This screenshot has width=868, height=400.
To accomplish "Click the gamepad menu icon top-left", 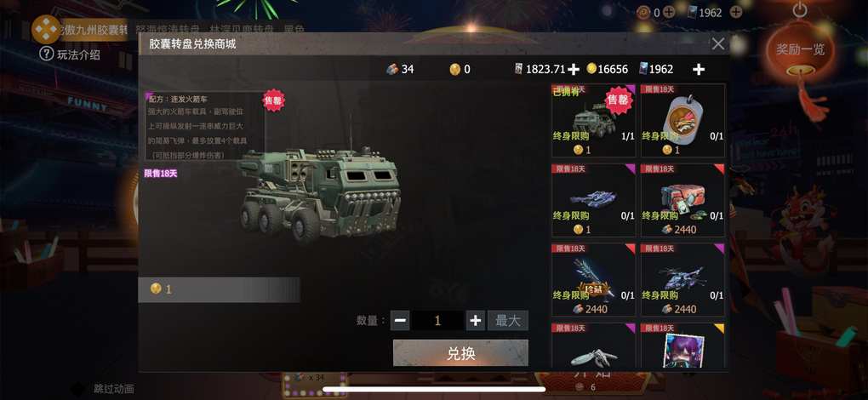I will click(x=46, y=28).
